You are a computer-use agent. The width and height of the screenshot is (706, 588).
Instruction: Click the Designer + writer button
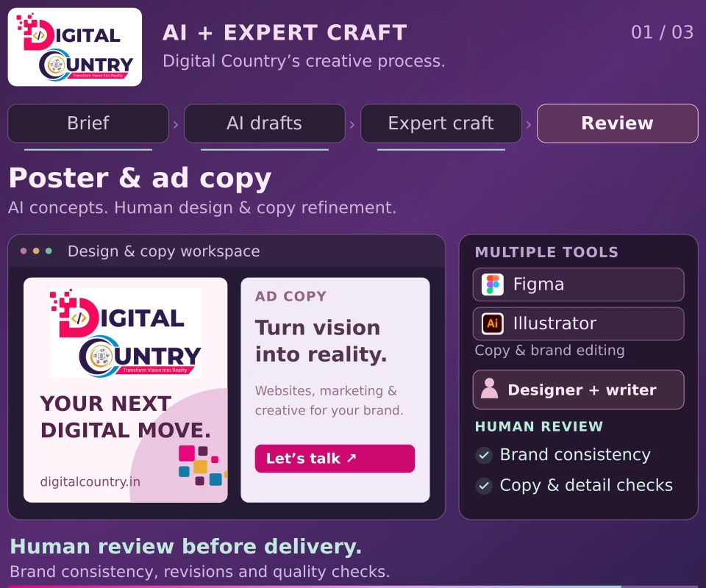578,390
